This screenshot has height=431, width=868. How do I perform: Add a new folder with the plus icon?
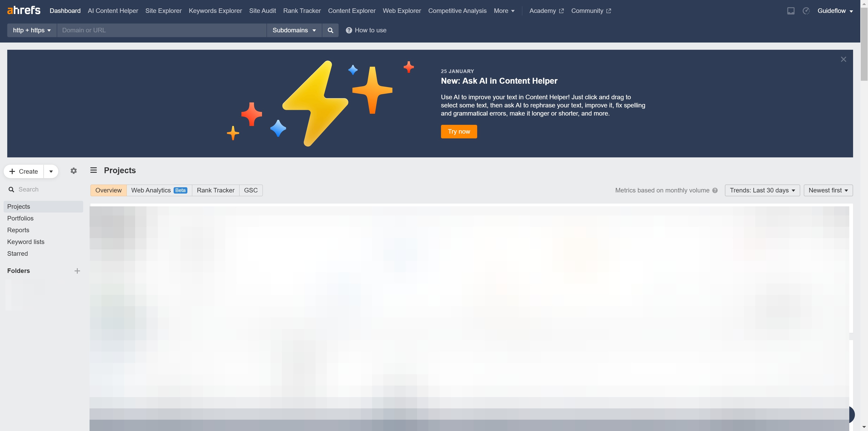(x=77, y=271)
